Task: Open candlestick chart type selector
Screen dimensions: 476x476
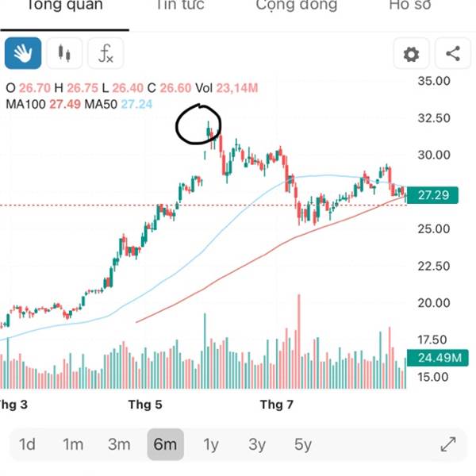Action: (x=63, y=54)
